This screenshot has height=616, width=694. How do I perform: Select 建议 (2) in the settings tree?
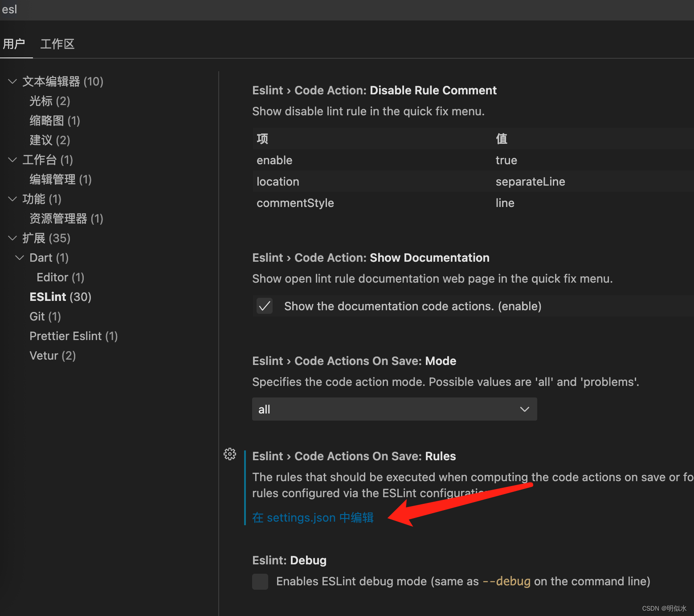(x=50, y=140)
